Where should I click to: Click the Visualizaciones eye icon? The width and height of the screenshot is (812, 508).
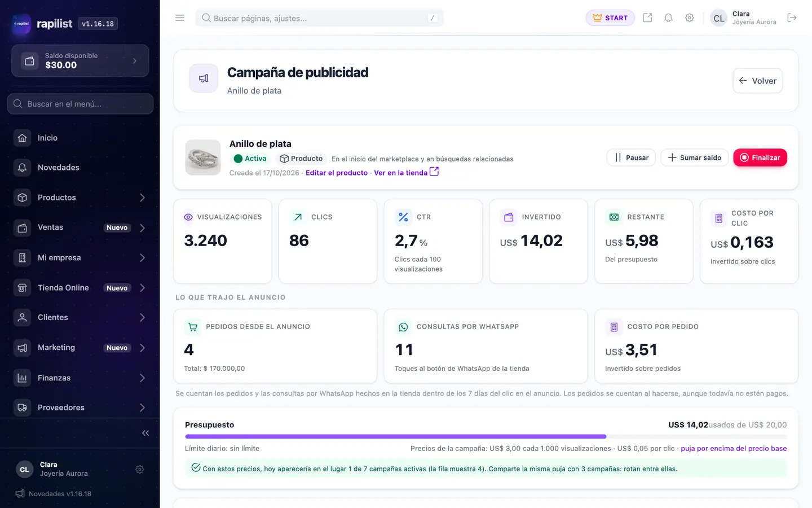point(188,217)
